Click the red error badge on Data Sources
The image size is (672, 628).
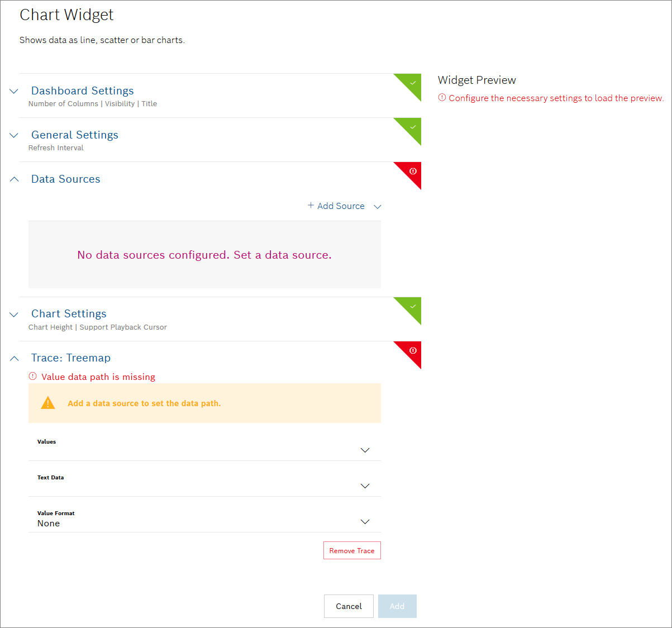(412, 172)
